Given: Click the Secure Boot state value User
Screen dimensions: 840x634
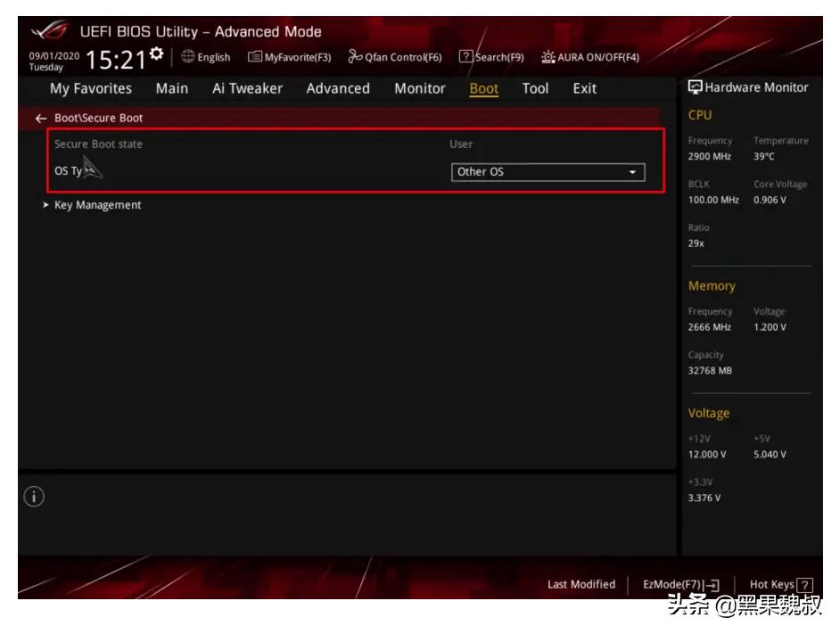Looking at the screenshot, I should (461, 144).
